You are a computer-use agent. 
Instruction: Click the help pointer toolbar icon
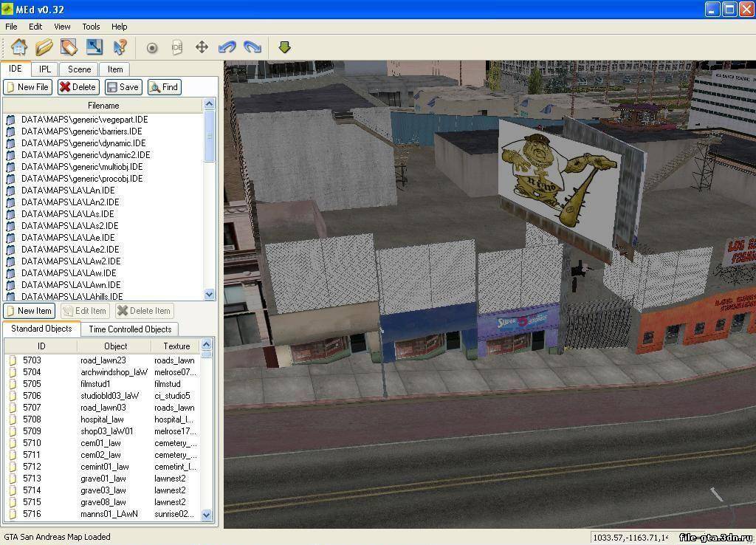click(120, 47)
